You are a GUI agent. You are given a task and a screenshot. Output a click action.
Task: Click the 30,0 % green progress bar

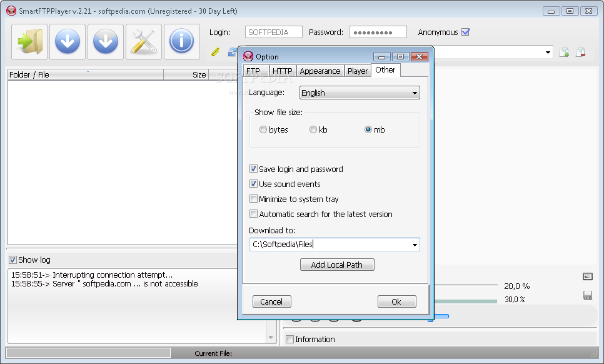coord(466,301)
